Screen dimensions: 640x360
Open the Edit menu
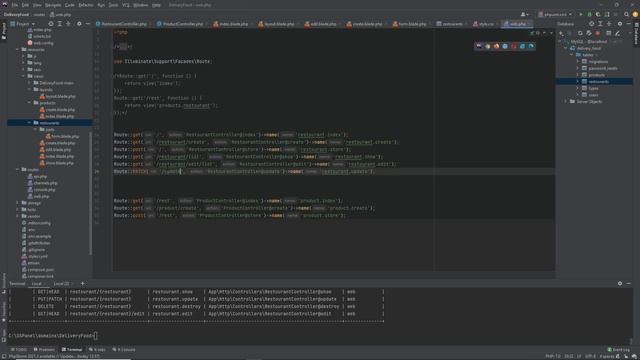(25, 5)
